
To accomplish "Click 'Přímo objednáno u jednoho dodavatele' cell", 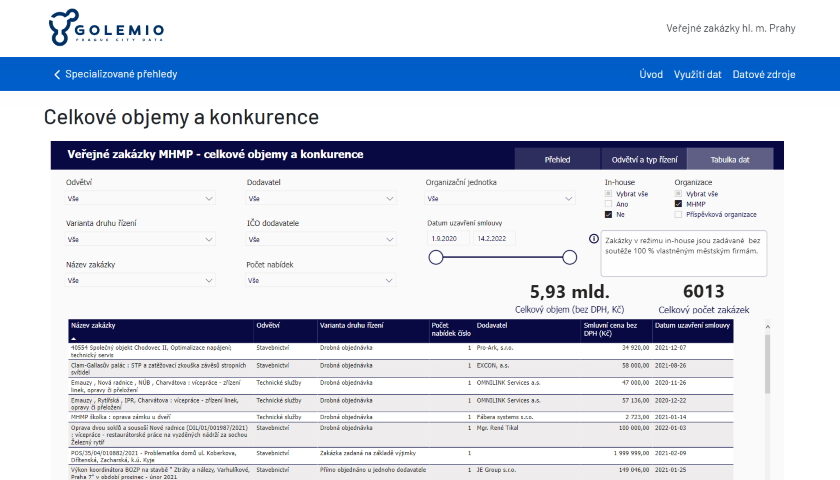I will (x=373, y=470).
